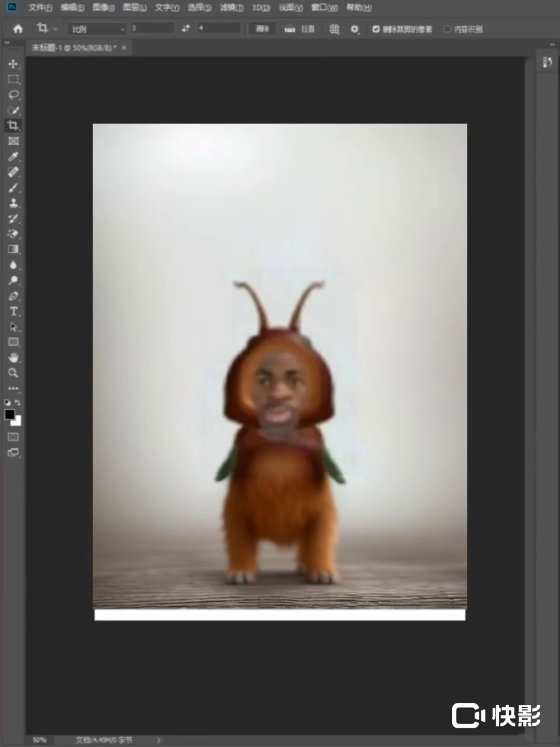
Task: Choose the Clone Stamp tool
Action: pyautogui.click(x=13, y=203)
